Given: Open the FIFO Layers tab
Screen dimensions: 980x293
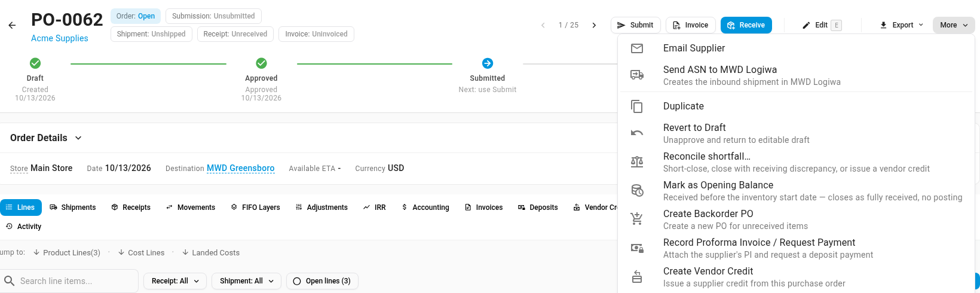Looking at the screenshot, I should tap(255, 207).
